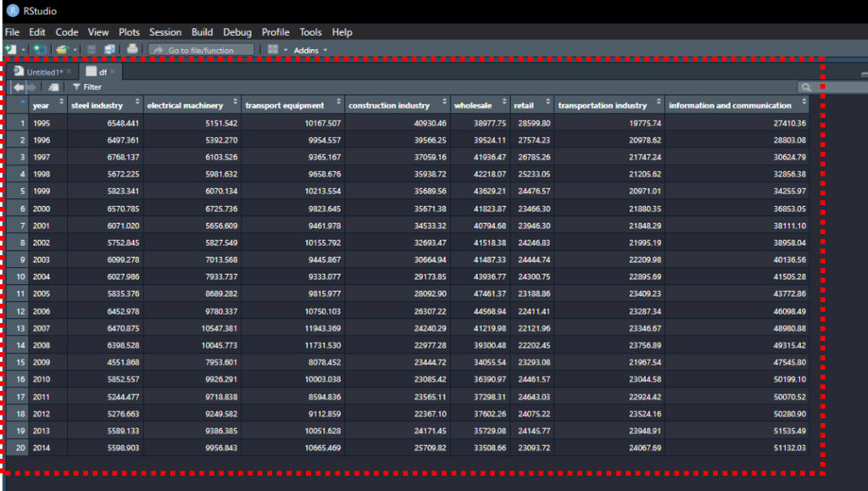Click the back navigation arrow icon

18,86
